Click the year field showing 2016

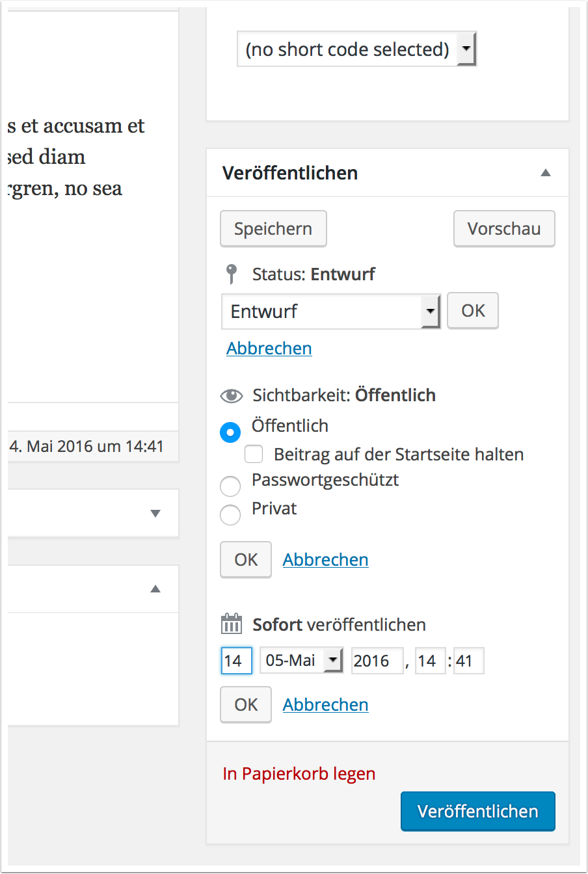click(x=377, y=661)
